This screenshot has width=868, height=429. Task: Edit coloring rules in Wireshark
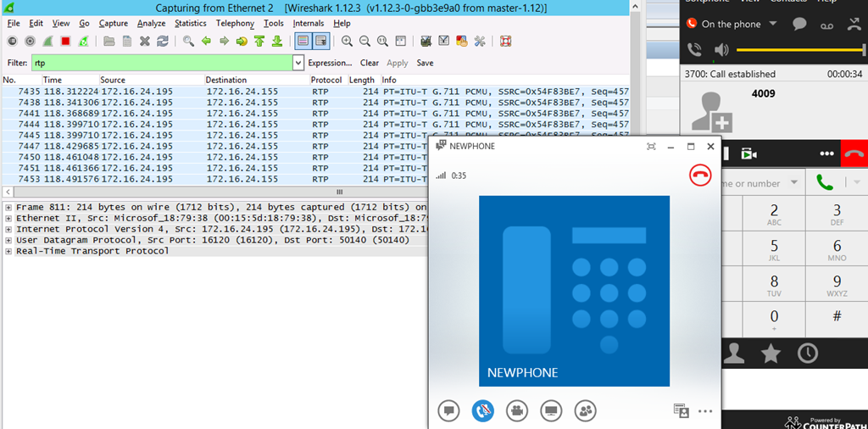tap(462, 41)
